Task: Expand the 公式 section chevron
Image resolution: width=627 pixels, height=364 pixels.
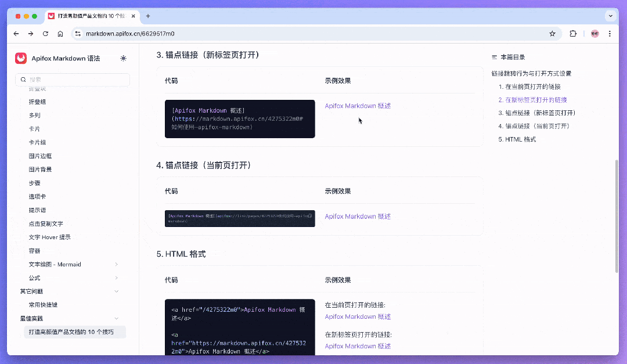Action: tap(116, 278)
